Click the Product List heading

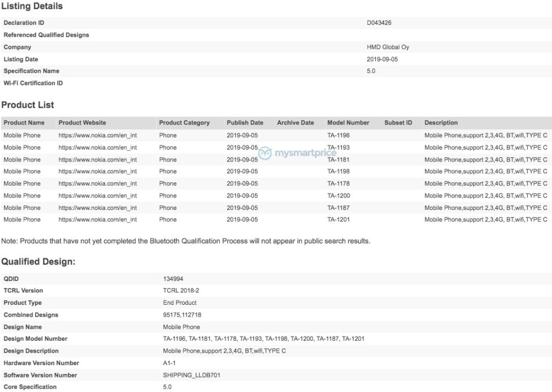pyautogui.click(x=27, y=105)
